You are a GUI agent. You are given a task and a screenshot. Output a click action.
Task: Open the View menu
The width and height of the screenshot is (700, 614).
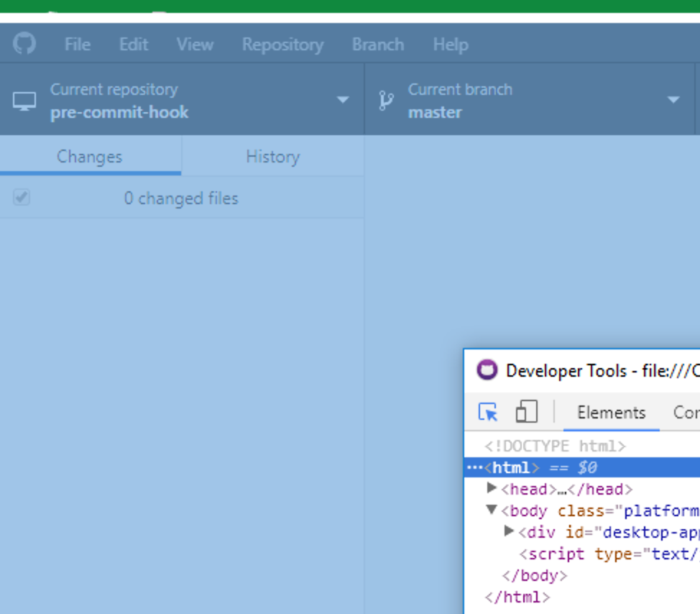[195, 44]
